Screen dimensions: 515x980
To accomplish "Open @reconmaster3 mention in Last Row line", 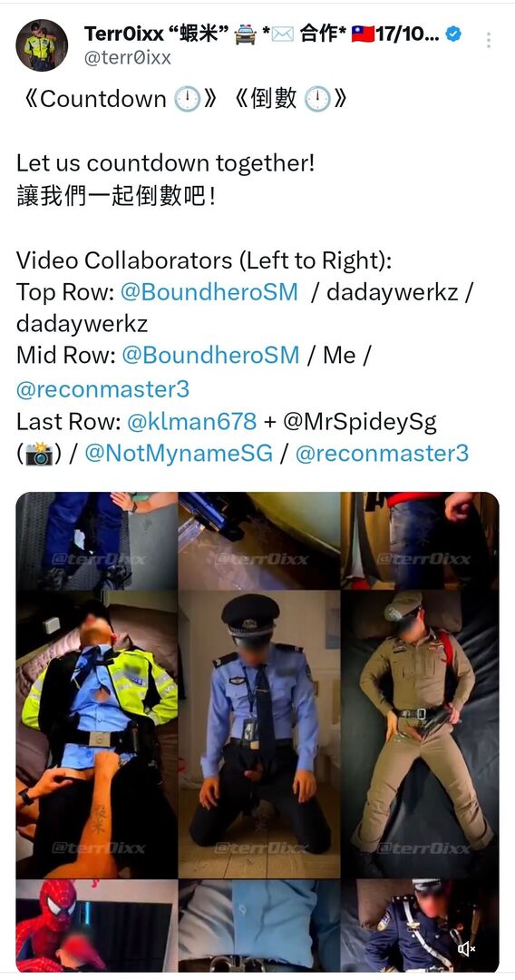I will pos(382,454).
